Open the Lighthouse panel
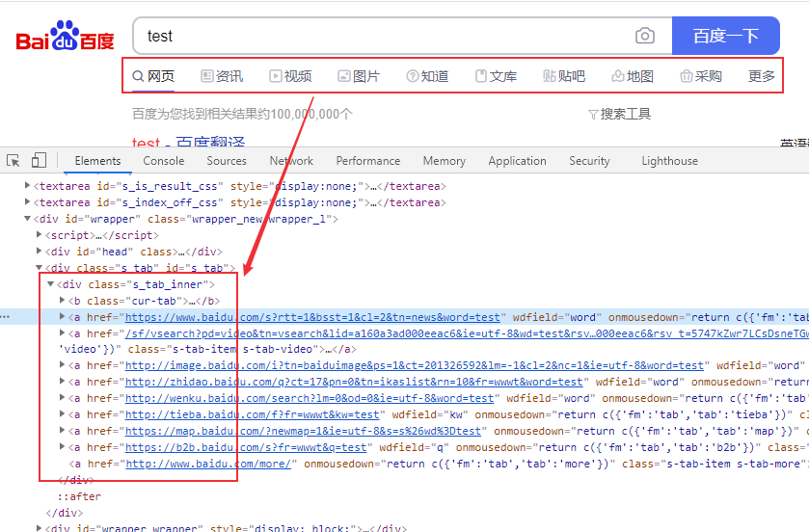 tap(670, 161)
